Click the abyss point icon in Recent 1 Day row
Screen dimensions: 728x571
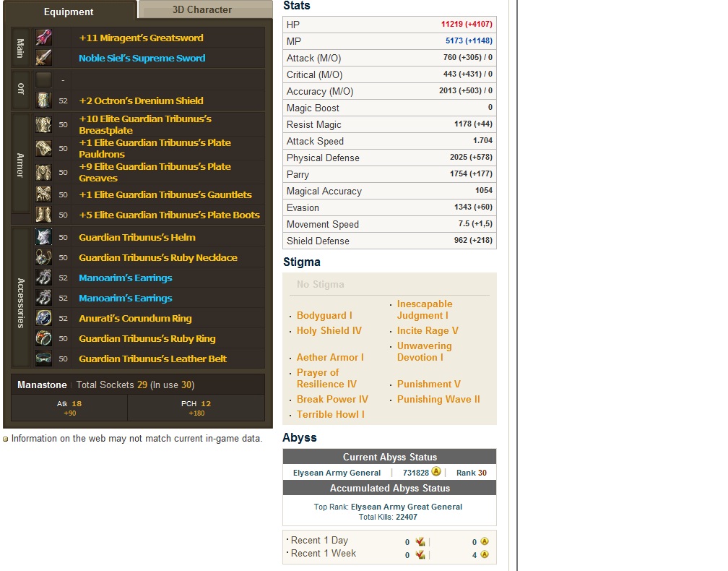(484, 542)
